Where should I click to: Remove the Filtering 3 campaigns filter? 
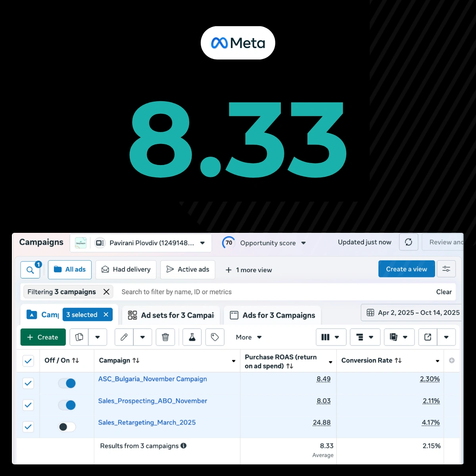click(x=106, y=292)
